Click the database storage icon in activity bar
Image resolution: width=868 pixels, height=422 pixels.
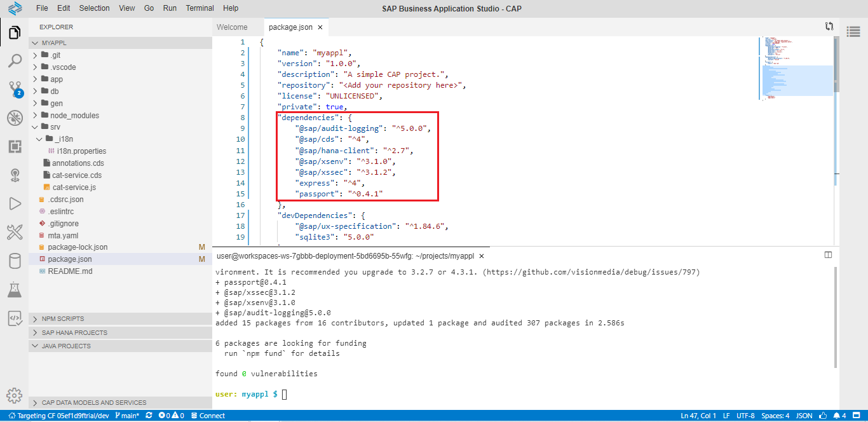coord(14,261)
